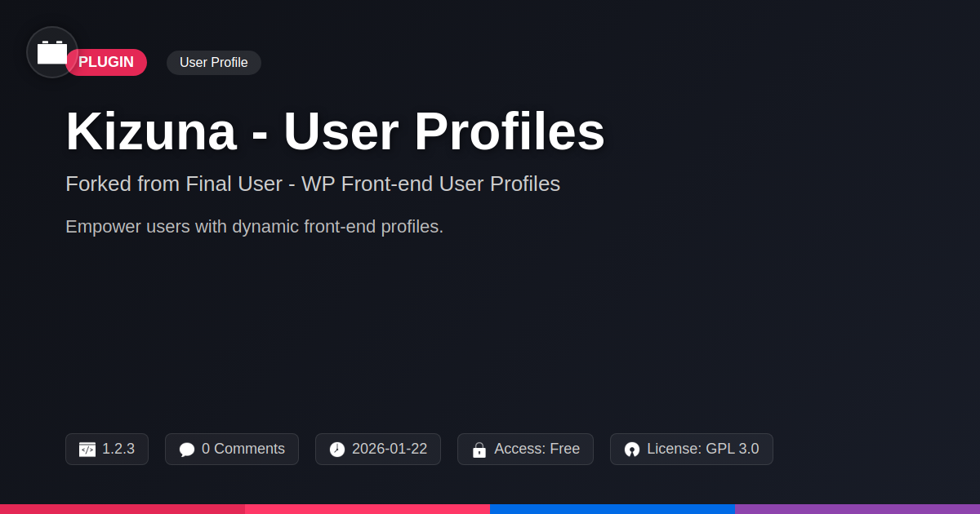Open the 0 Comments badge
Screen dimensions: 980x514
pos(232,449)
